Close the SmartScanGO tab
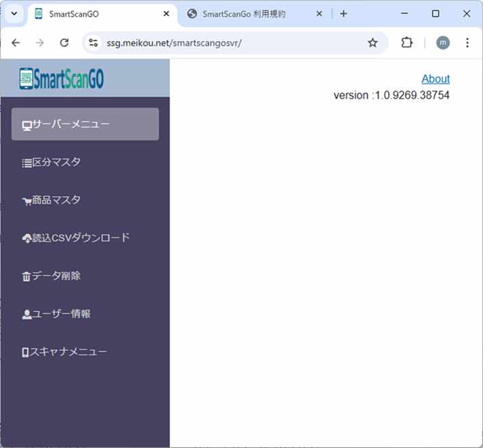The height and width of the screenshot is (448, 483). [167, 14]
